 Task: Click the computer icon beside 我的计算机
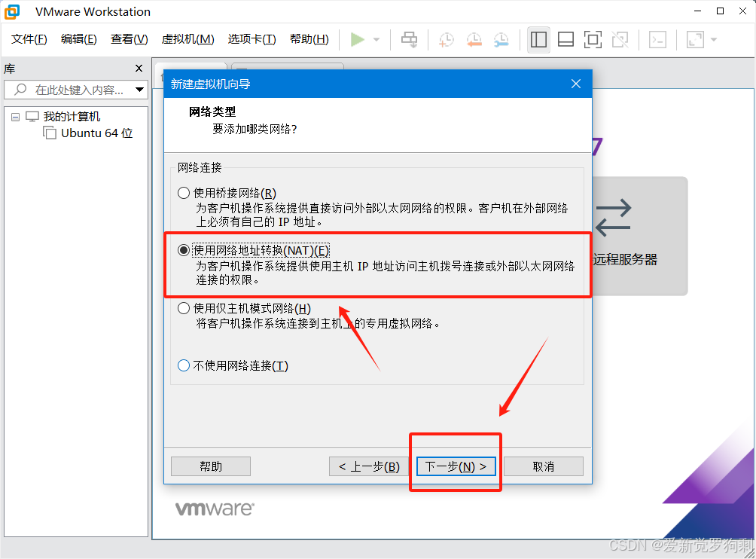[32, 117]
